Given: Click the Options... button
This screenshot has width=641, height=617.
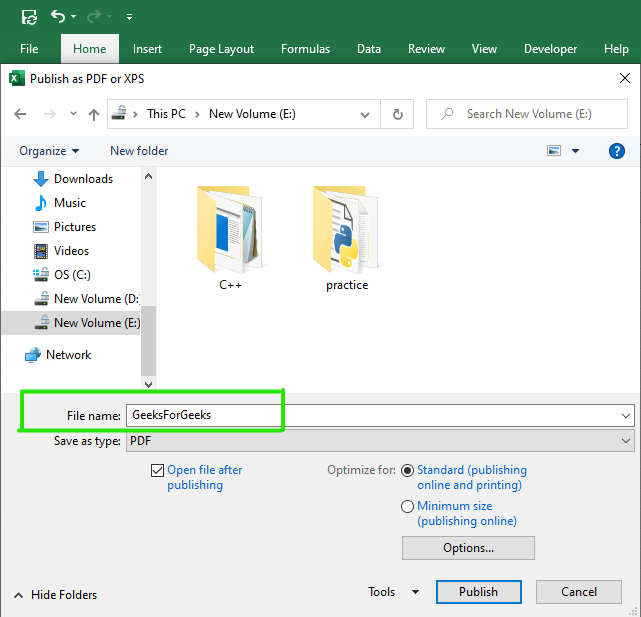Looking at the screenshot, I should pyautogui.click(x=468, y=548).
